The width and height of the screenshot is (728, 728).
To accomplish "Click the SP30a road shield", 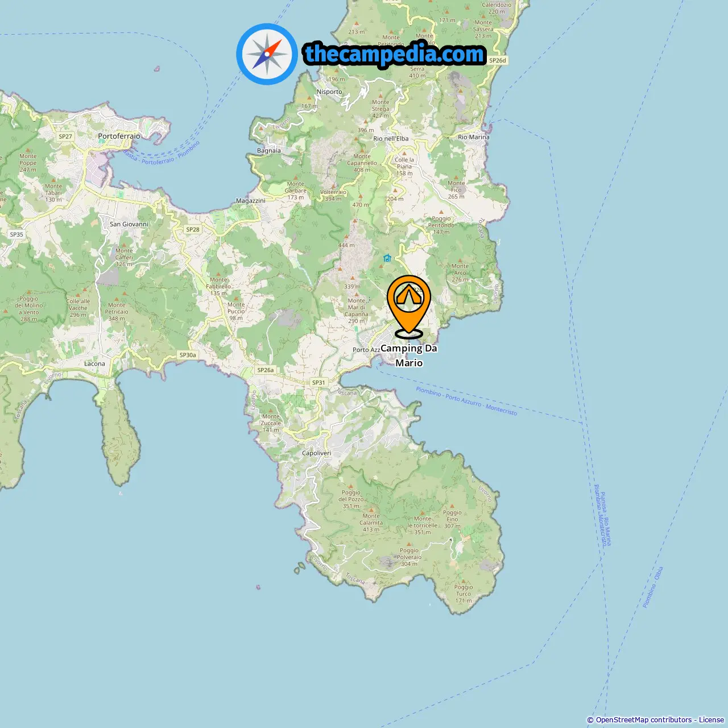I will (188, 355).
